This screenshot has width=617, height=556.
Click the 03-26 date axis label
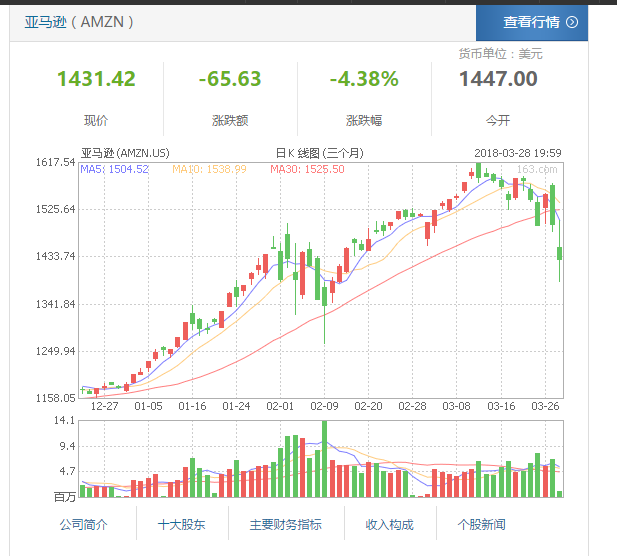pyautogui.click(x=545, y=406)
